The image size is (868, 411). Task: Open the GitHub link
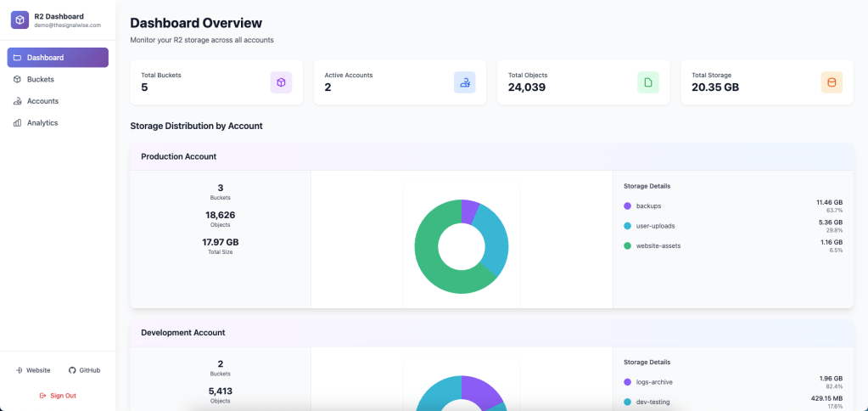pos(84,370)
